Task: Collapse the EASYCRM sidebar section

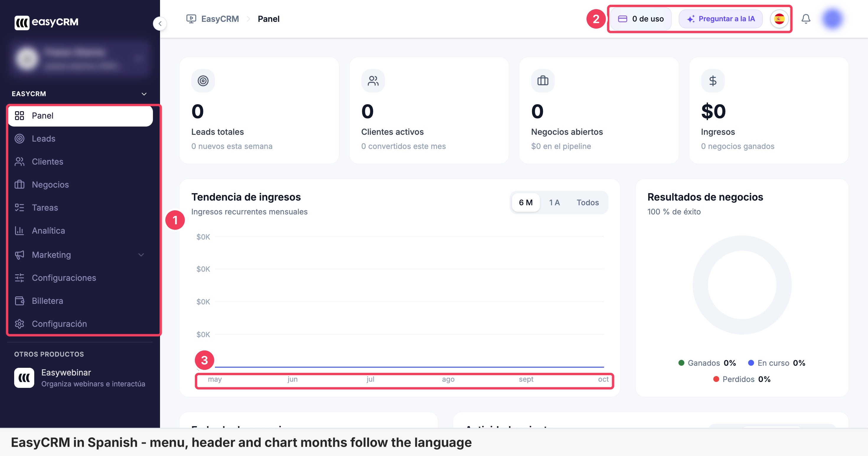Action: coord(144,94)
